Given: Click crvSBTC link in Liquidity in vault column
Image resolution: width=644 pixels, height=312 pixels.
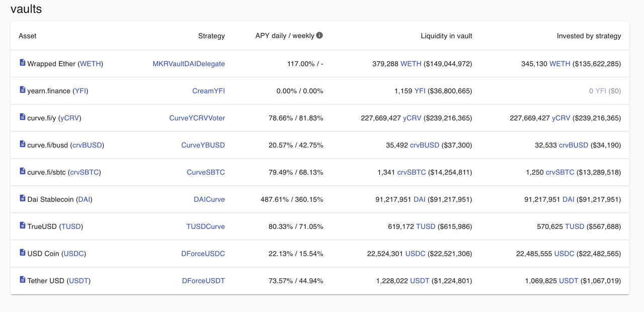Looking at the screenshot, I should pyautogui.click(x=412, y=173).
